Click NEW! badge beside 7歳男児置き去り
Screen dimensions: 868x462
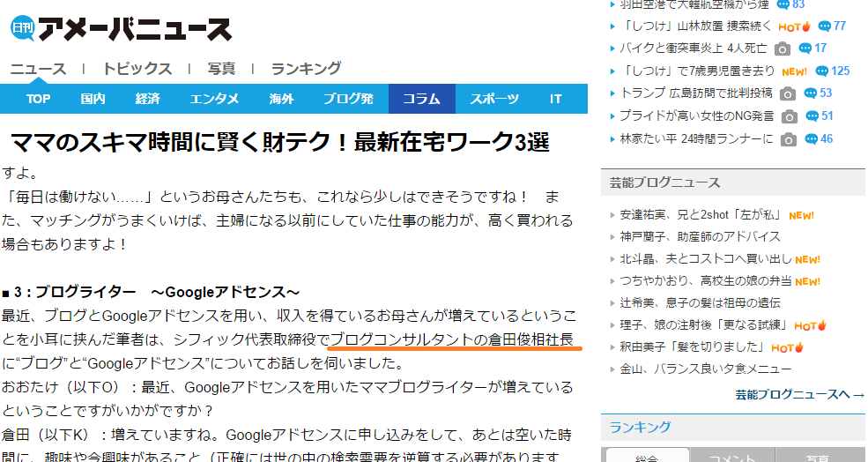click(794, 71)
